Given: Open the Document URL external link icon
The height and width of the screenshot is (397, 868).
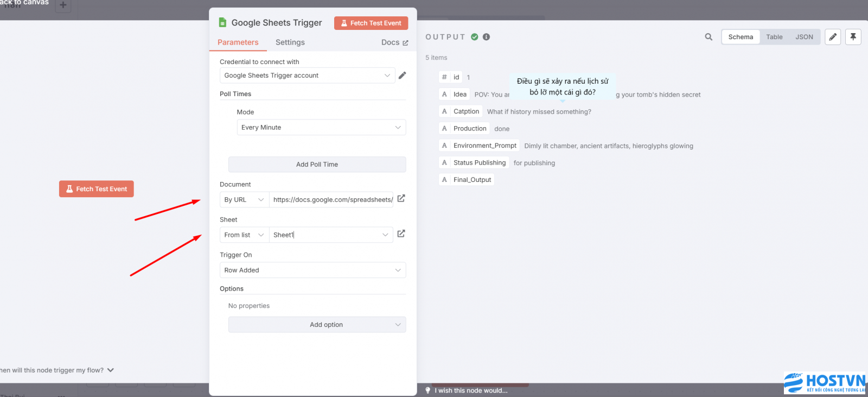Looking at the screenshot, I should 401,199.
